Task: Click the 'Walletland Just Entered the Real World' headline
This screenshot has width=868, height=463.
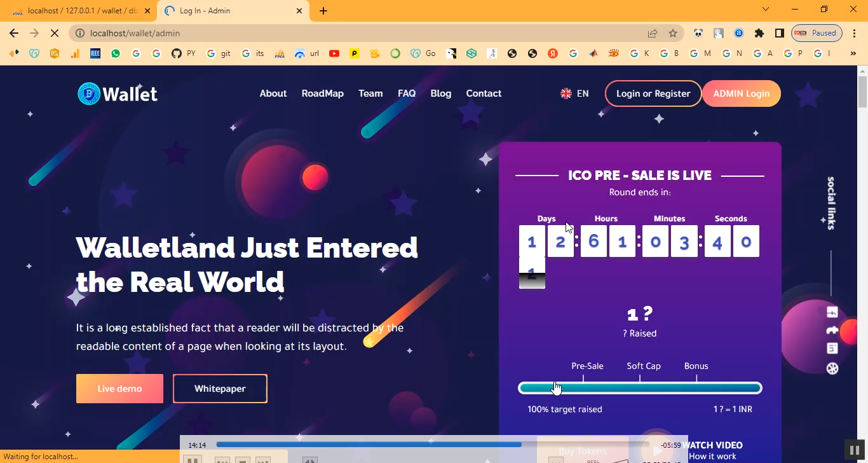Action: [247, 265]
